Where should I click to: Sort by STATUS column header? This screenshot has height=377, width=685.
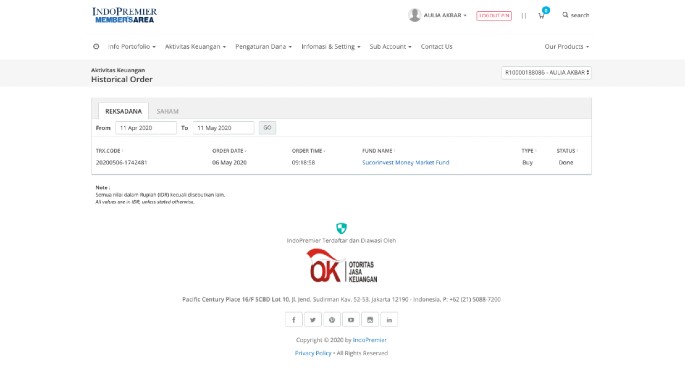(x=567, y=151)
